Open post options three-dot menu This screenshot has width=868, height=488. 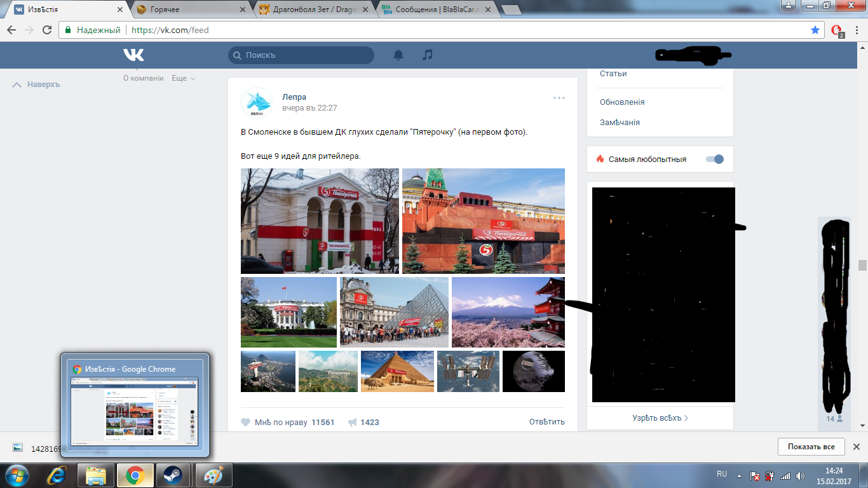click(x=559, y=98)
